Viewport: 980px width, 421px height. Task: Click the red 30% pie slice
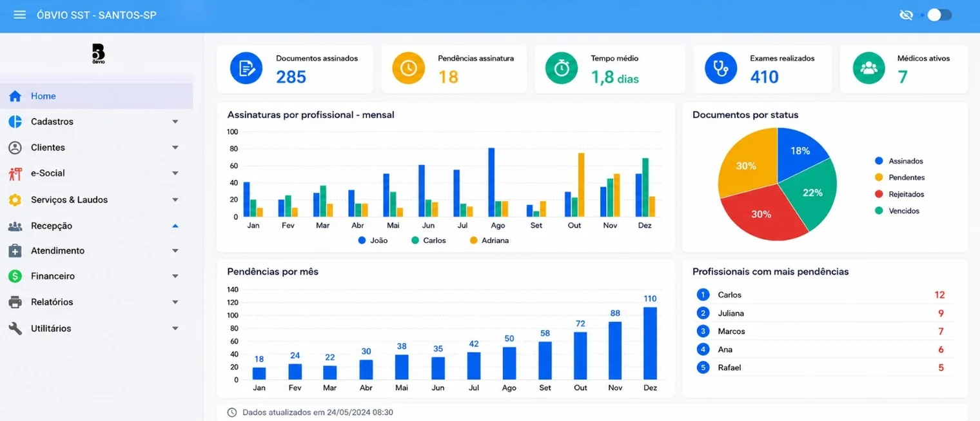[x=761, y=213]
